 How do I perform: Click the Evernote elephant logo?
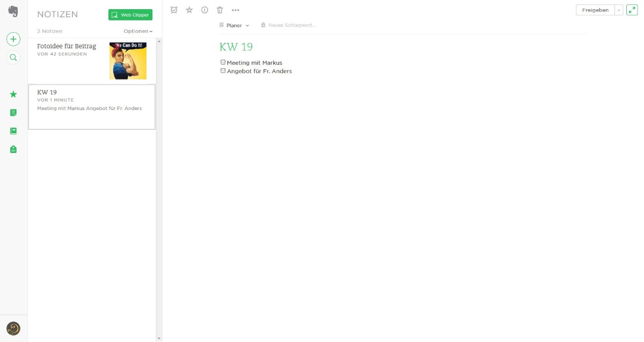click(x=13, y=12)
